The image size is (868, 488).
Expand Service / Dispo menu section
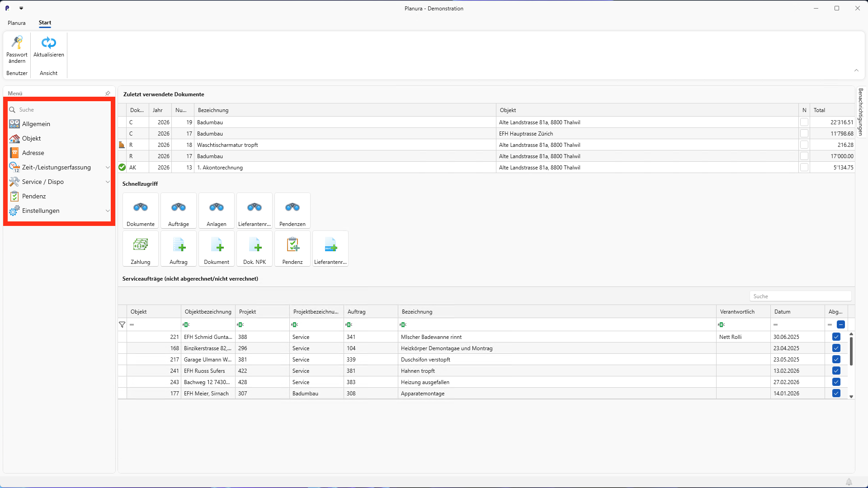[108, 182]
